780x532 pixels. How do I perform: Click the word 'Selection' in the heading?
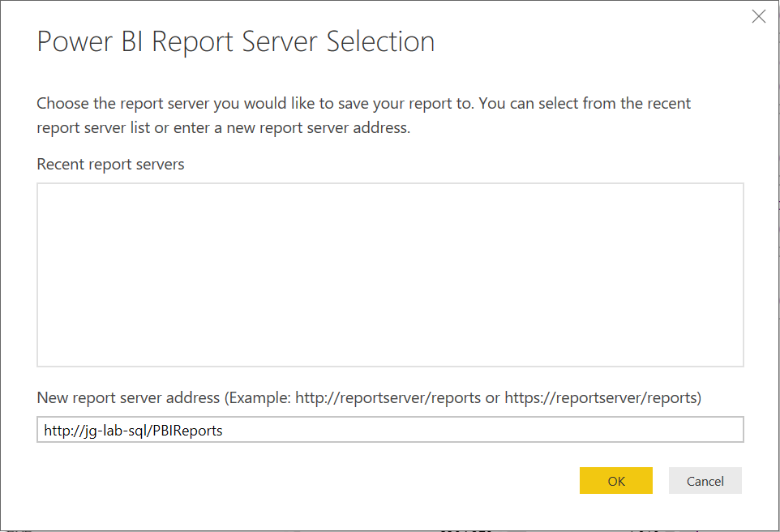tap(380, 41)
